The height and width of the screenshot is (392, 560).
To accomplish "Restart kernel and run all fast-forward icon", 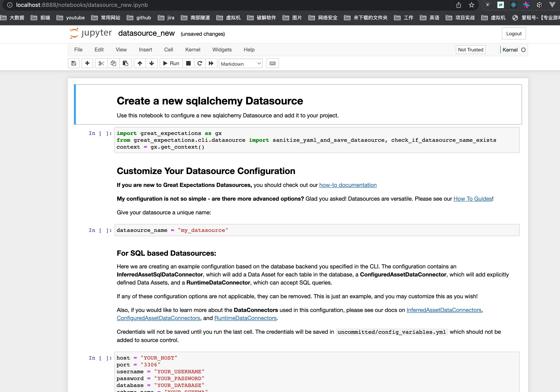I will point(211,63).
